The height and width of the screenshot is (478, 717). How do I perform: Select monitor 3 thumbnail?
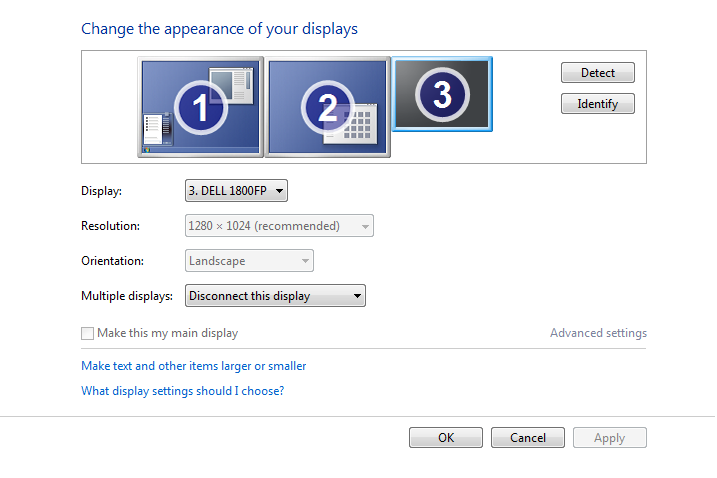[x=442, y=94]
